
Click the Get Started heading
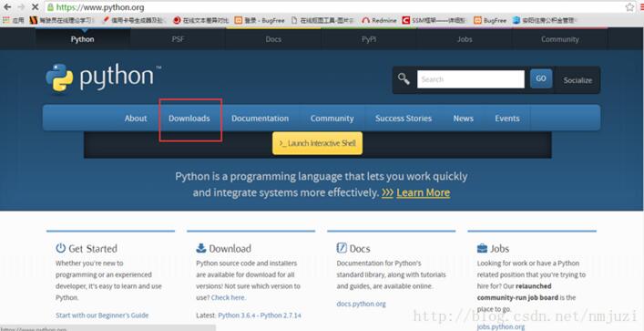(93, 249)
